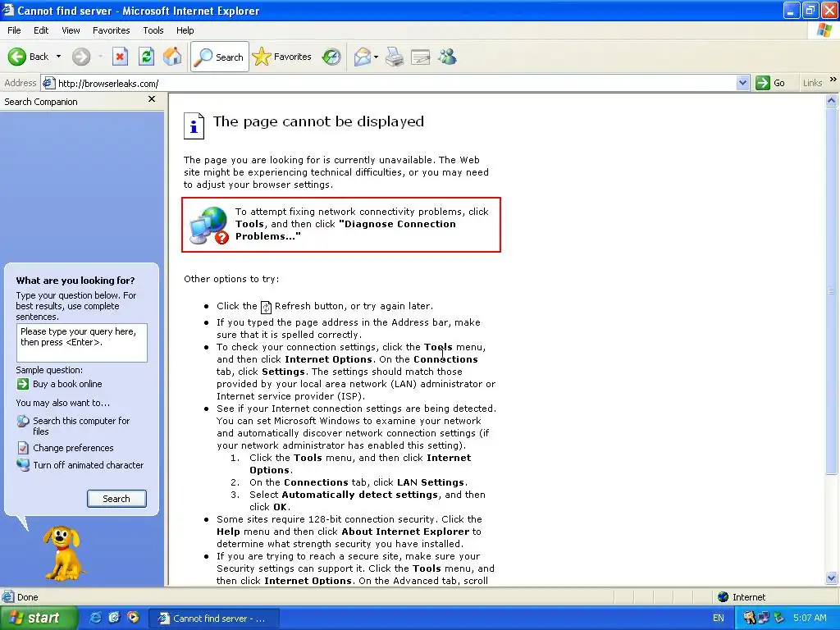Select the 'Cannot find server' taskbar button
The width and height of the screenshot is (840, 630).
pos(213,619)
